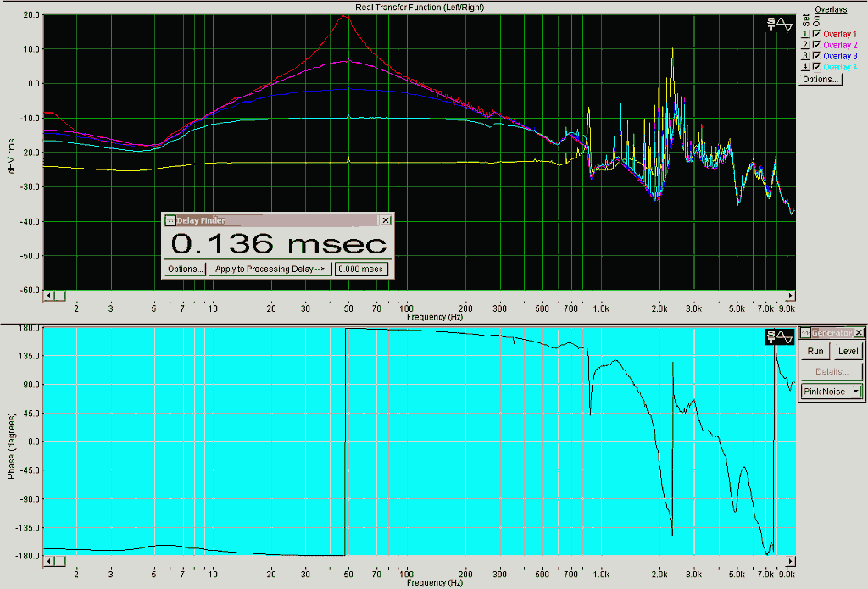
Task: Click scrollbar thumb under phase plot
Action: (x=60, y=561)
